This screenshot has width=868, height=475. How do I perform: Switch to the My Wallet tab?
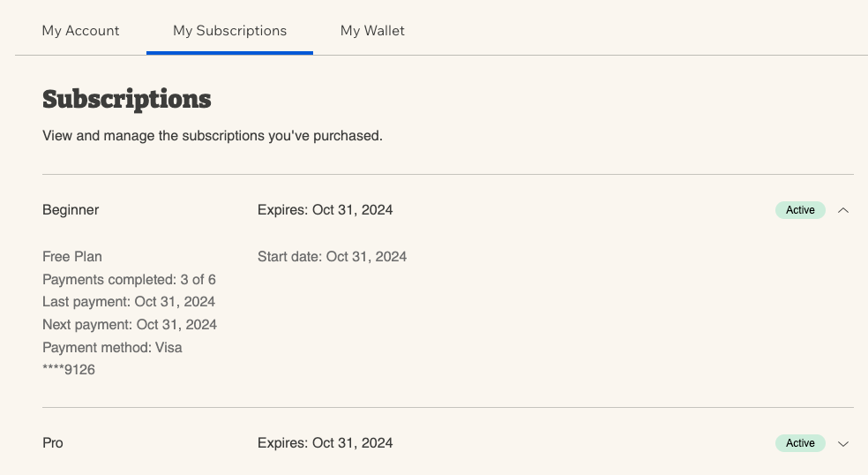372,31
